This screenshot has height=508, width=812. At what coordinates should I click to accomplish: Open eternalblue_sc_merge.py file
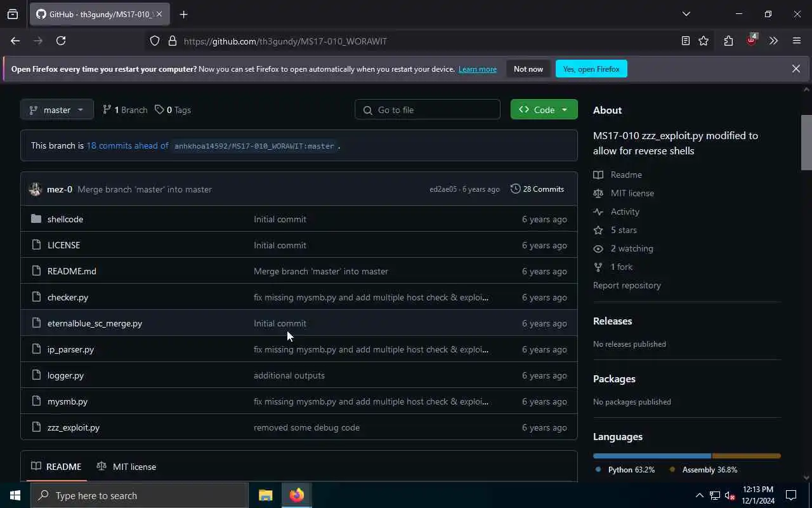coord(95,323)
